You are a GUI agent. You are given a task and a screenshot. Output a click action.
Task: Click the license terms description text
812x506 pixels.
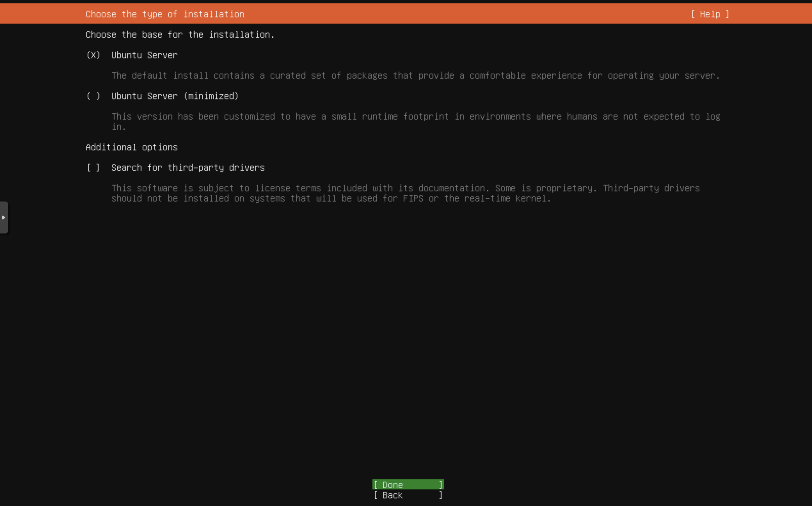(x=405, y=188)
